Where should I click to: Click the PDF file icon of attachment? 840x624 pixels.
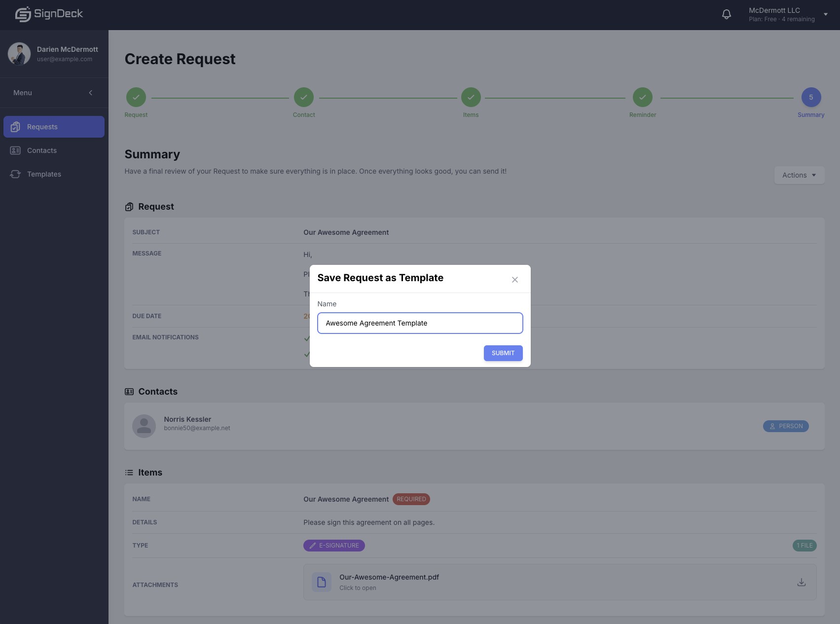(x=322, y=582)
